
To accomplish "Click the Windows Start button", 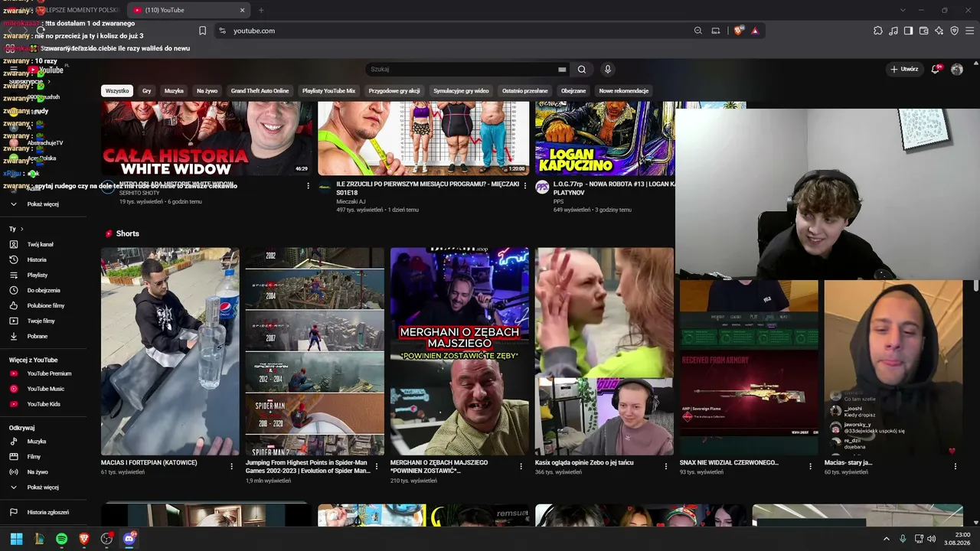I will pyautogui.click(x=16, y=539).
